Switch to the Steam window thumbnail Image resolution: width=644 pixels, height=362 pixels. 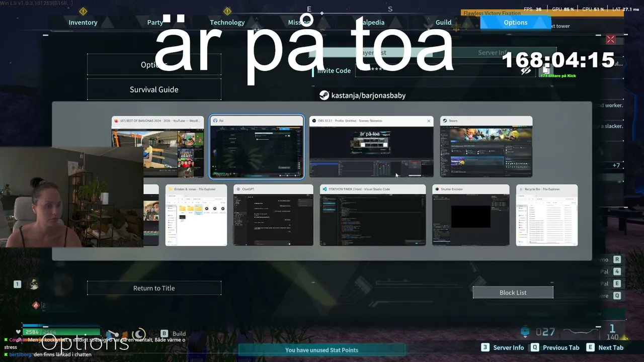pos(486,147)
